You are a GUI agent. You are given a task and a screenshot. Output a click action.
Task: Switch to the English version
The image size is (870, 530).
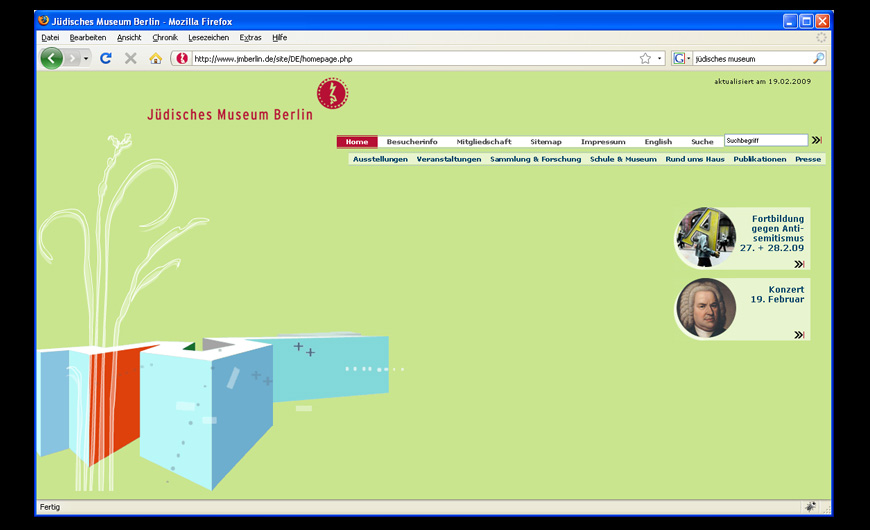click(x=658, y=142)
